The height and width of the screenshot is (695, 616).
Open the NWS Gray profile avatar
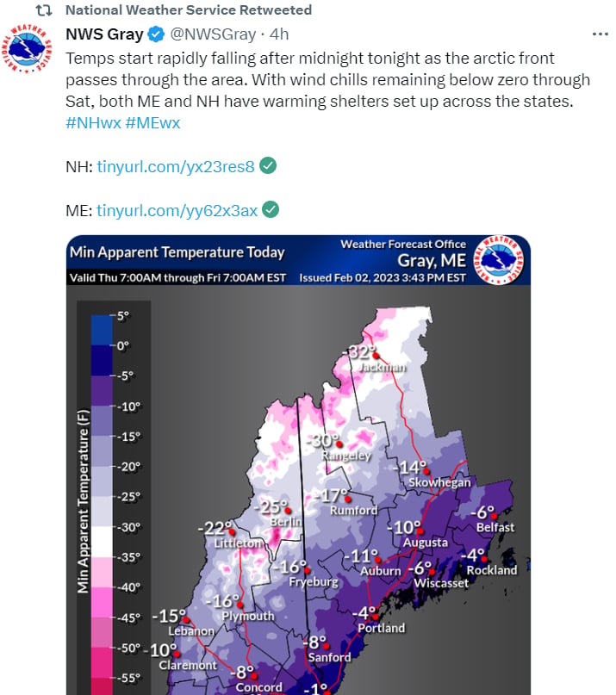click(27, 49)
